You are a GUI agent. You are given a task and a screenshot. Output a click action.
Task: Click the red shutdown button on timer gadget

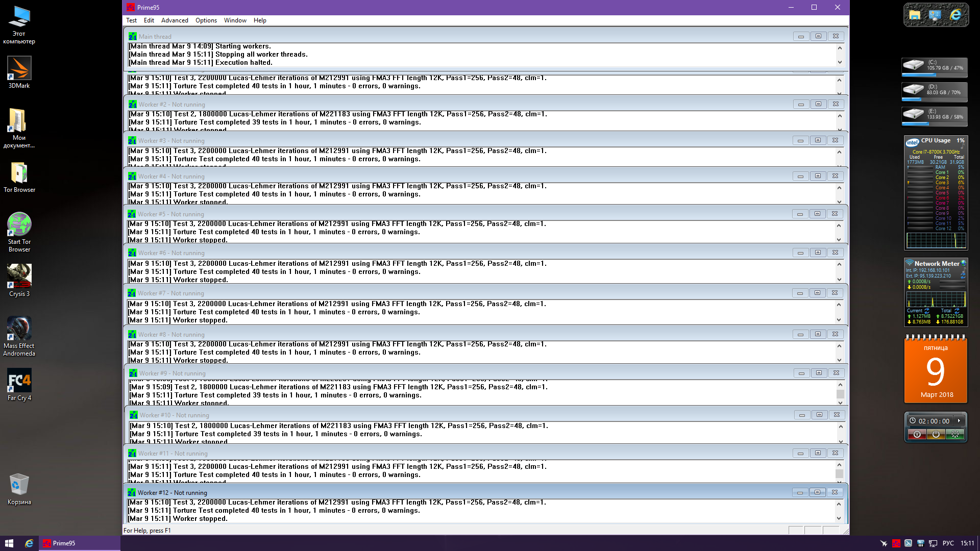tap(917, 434)
